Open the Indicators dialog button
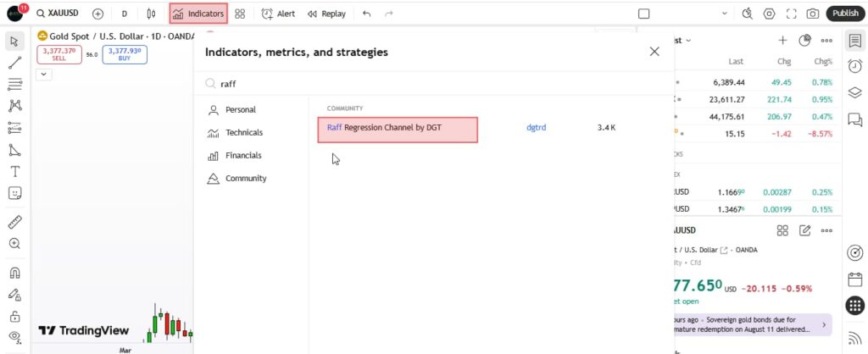868x354 pixels. 198,14
